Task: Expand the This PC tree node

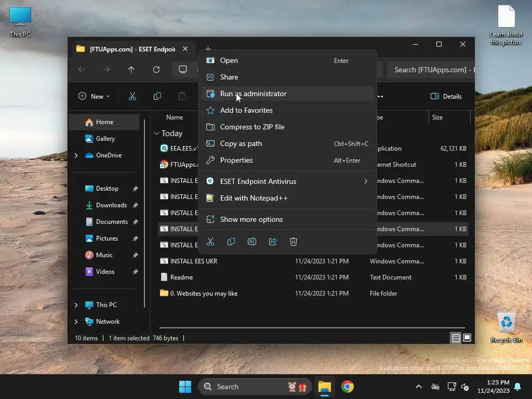Action: [x=76, y=305]
